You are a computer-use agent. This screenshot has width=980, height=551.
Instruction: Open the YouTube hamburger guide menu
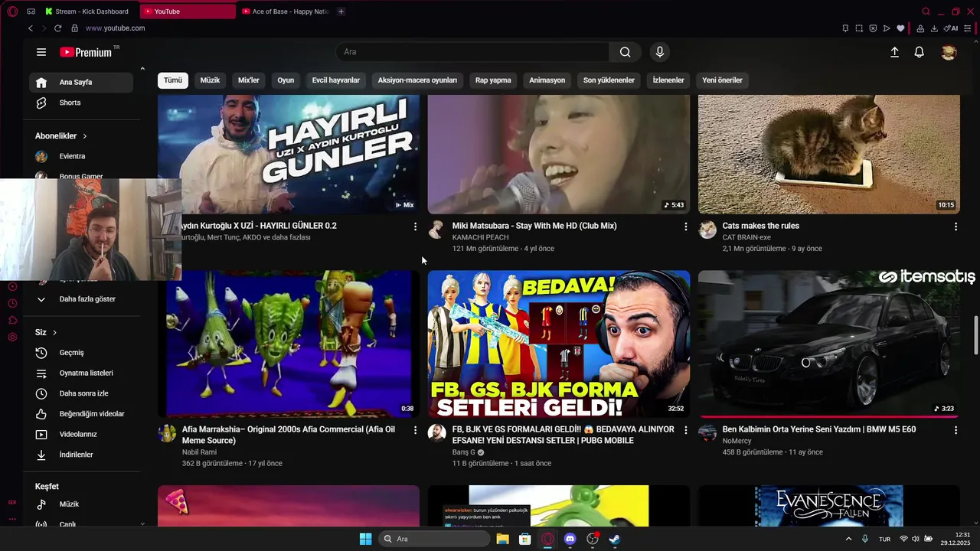coord(41,52)
